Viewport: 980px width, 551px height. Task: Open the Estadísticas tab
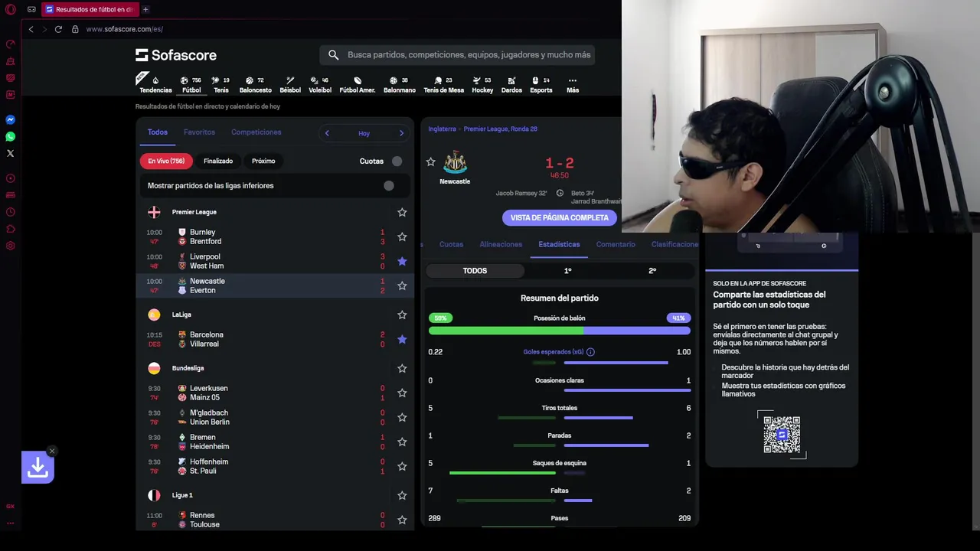(x=559, y=244)
